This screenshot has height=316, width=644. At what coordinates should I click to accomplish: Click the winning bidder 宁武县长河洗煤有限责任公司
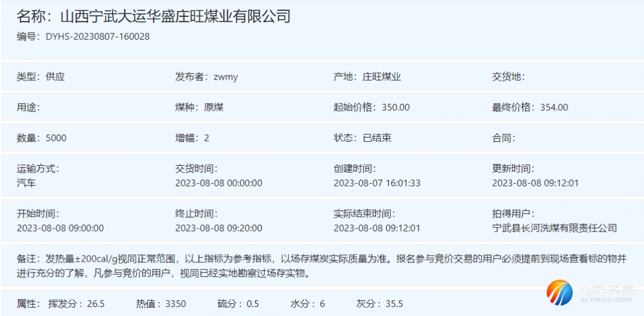coord(554,228)
